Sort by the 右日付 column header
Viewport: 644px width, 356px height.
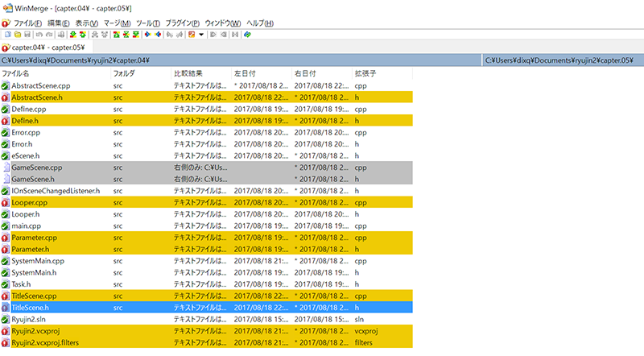click(322, 73)
